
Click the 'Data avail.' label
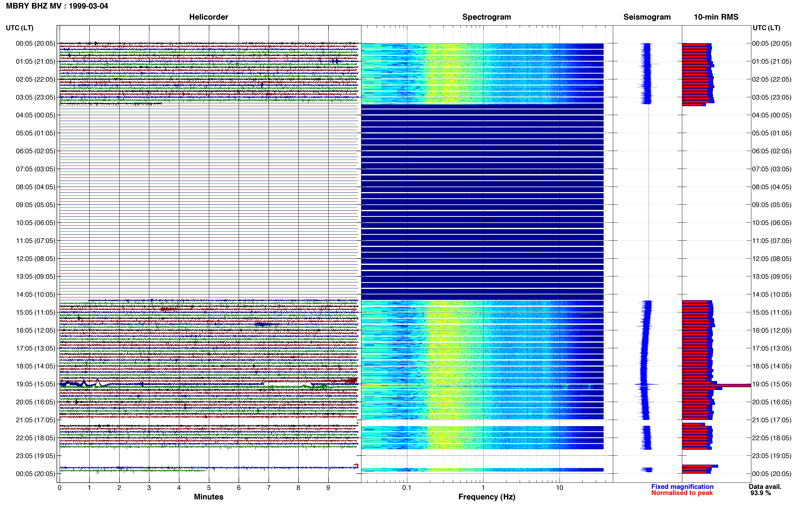pyautogui.click(x=765, y=486)
